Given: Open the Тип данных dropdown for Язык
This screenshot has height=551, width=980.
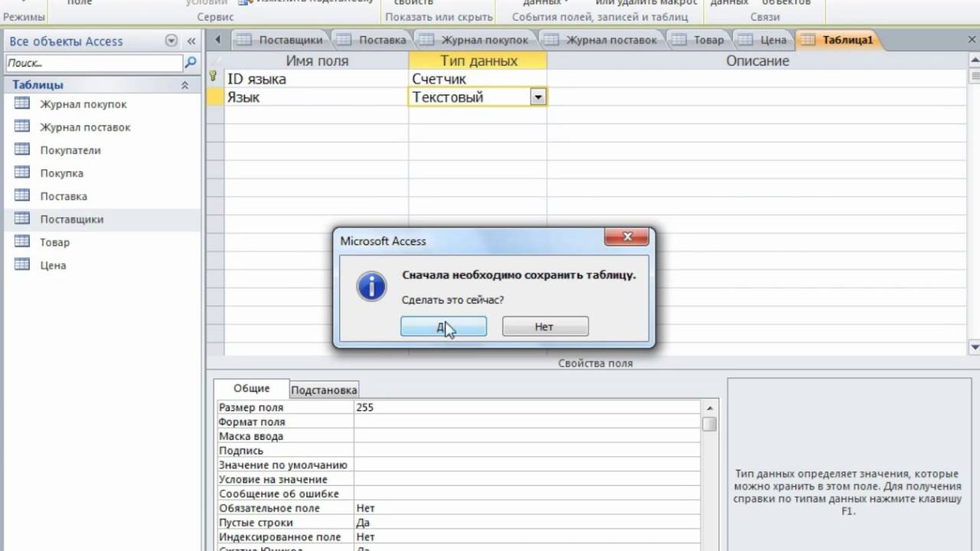Looking at the screenshot, I should click(538, 97).
